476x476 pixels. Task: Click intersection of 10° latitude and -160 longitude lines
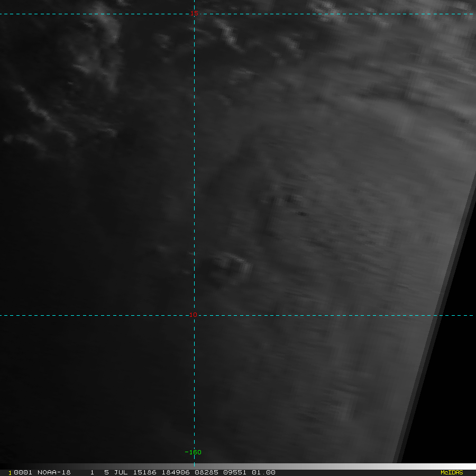pos(194,316)
